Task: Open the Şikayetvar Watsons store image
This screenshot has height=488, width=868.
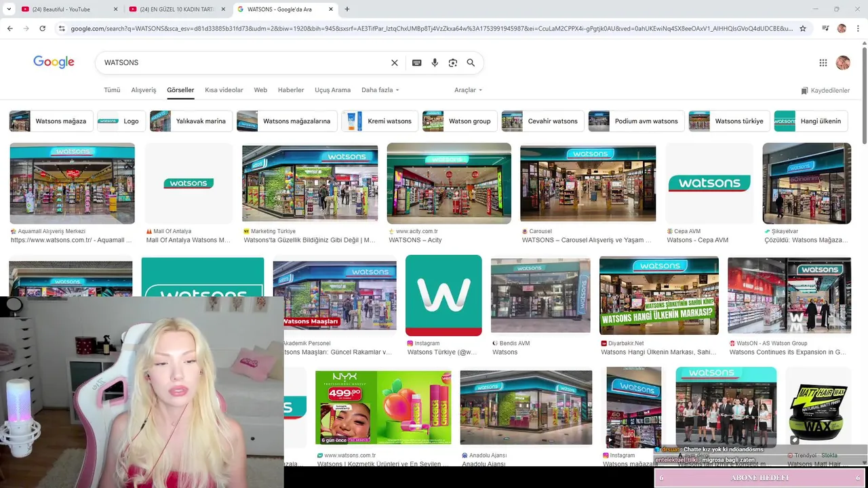Action: (806, 184)
